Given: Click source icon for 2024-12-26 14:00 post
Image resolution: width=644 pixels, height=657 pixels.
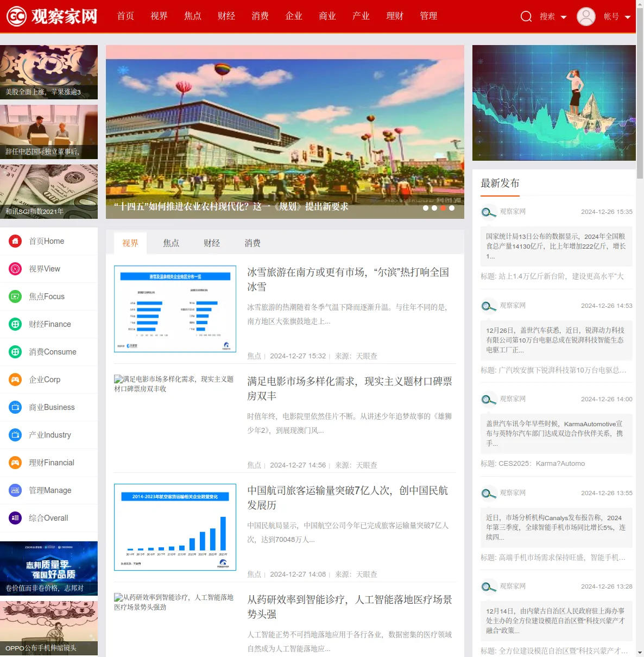Looking at the screenshot, I should tap(489, 399).
